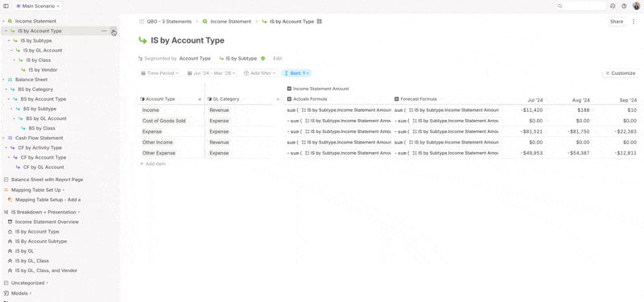This screenshot has width=644, height=302.
Task: Open IS by GL, Class, and Vendor report
Action: click(x=46, y=271)
